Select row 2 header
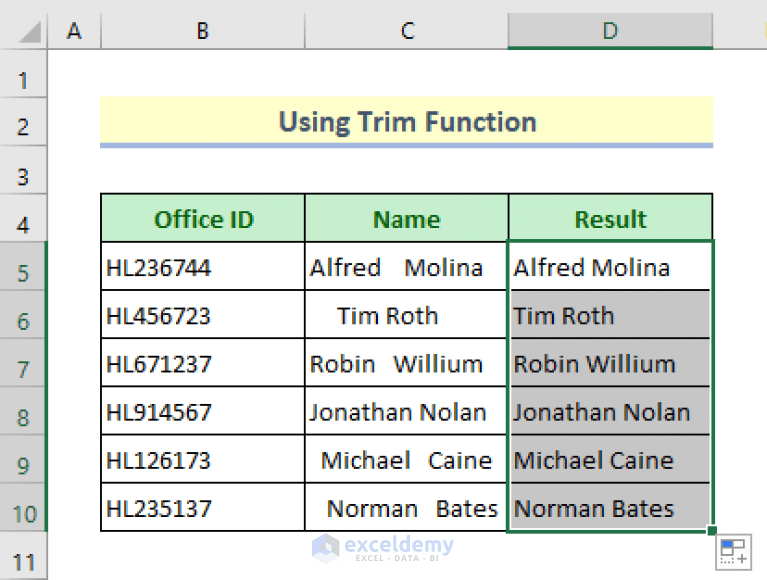 tap(23, 122)
